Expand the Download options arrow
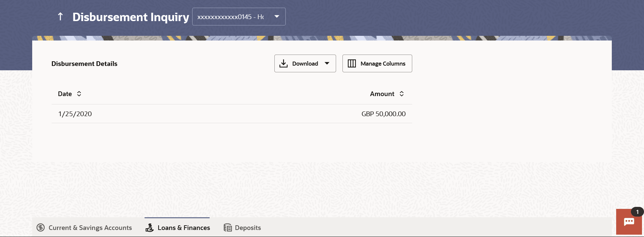Image resolution: width=644 pixels, height=237 pixels. pos(327,64)
